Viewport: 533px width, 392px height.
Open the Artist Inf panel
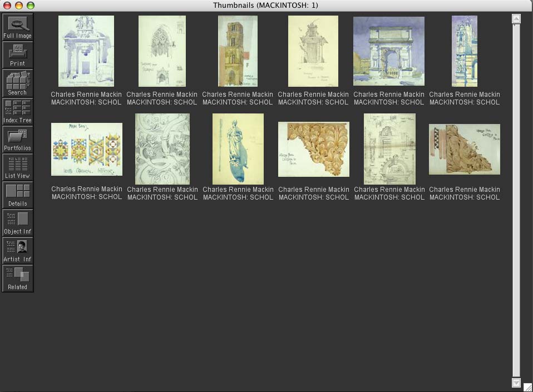click(17, 250)
